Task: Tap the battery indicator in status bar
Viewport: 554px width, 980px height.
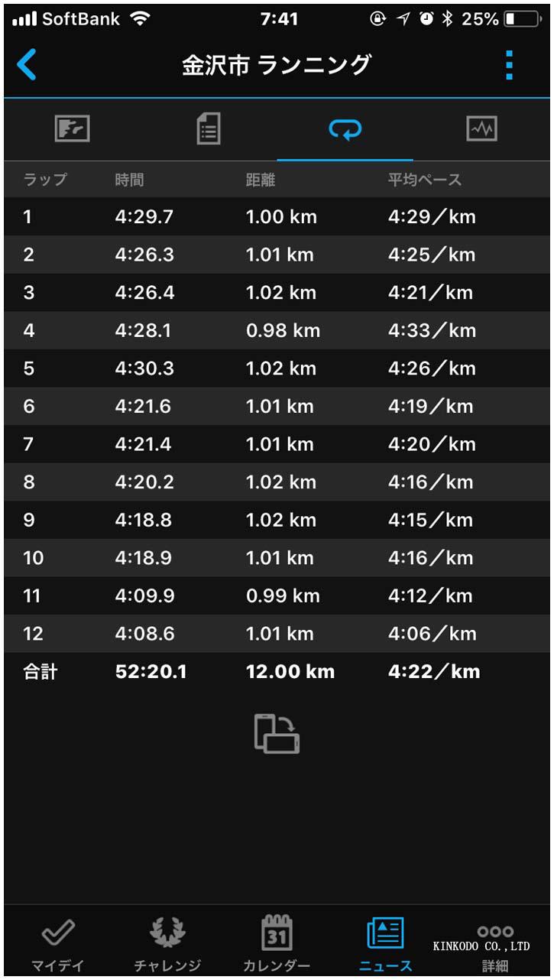Action: coord(523,19)
